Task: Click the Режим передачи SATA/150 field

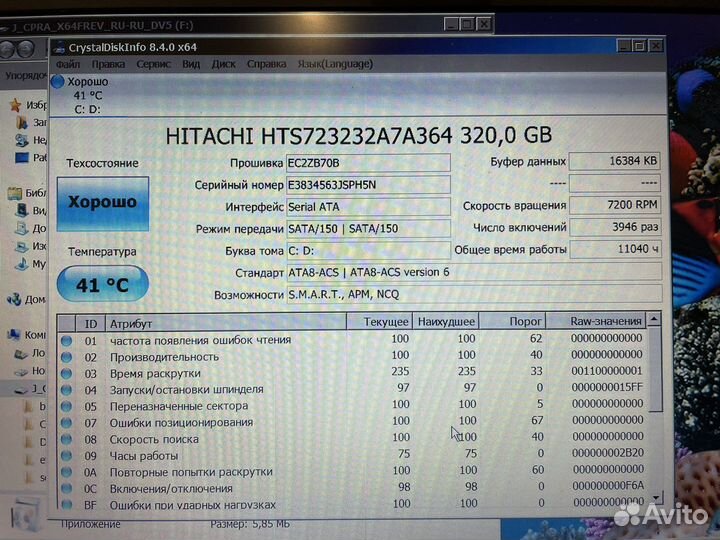Action: point(368,229)
